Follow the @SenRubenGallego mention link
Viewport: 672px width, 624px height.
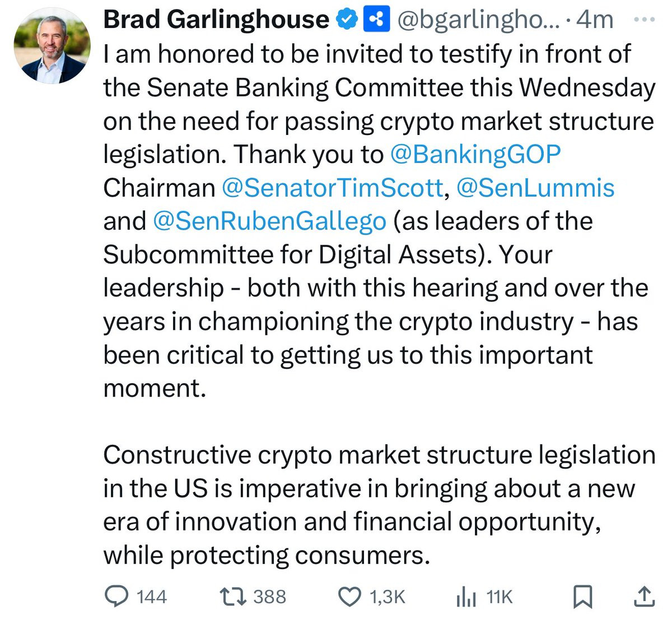[x=269, y=221]
